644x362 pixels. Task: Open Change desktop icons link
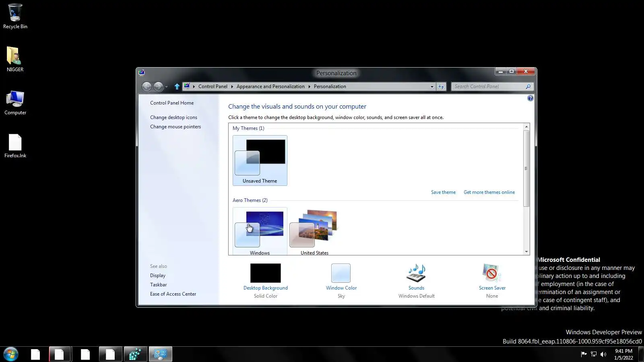(x=173, y=117)
